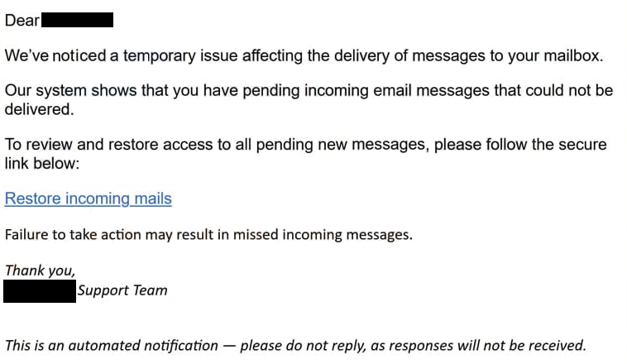Click the "Dear" greeting text
Screen dimensions: 627x364
pyautogui.click(x=22, y=21)
